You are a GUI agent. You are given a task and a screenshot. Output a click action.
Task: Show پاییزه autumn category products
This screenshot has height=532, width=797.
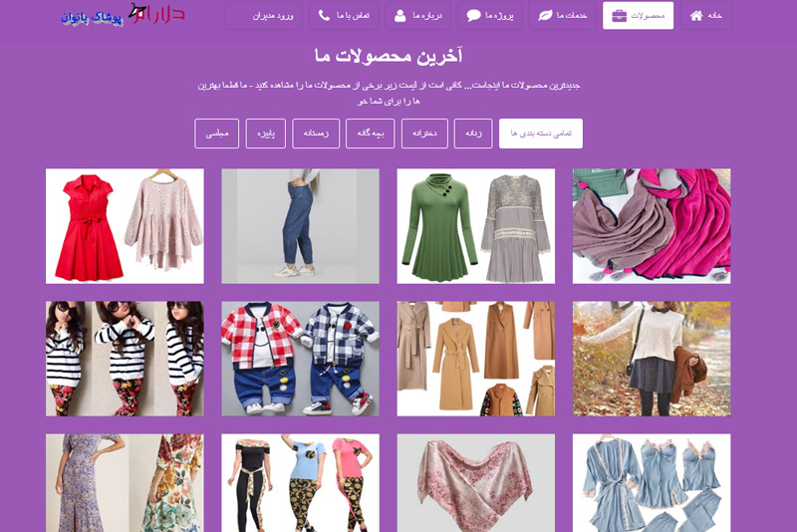(266, 133)
